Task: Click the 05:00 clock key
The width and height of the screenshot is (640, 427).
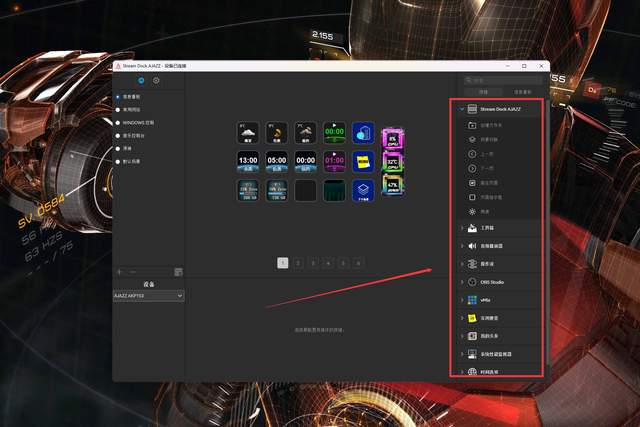Action: pyautogui.click(x=277, y=161)
